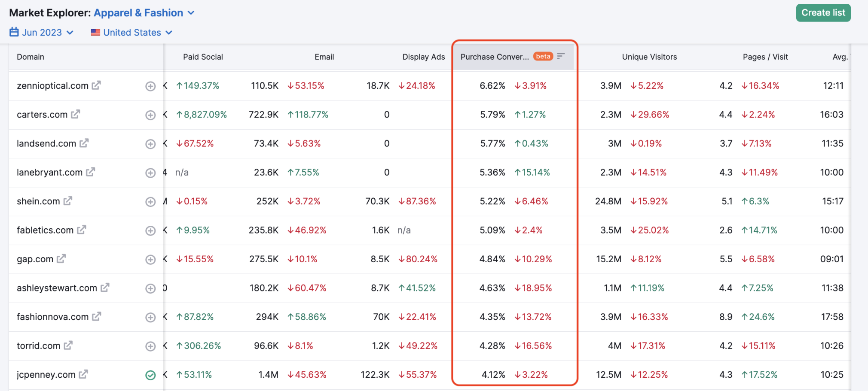Open the shein.com domain link

[38, 201]
